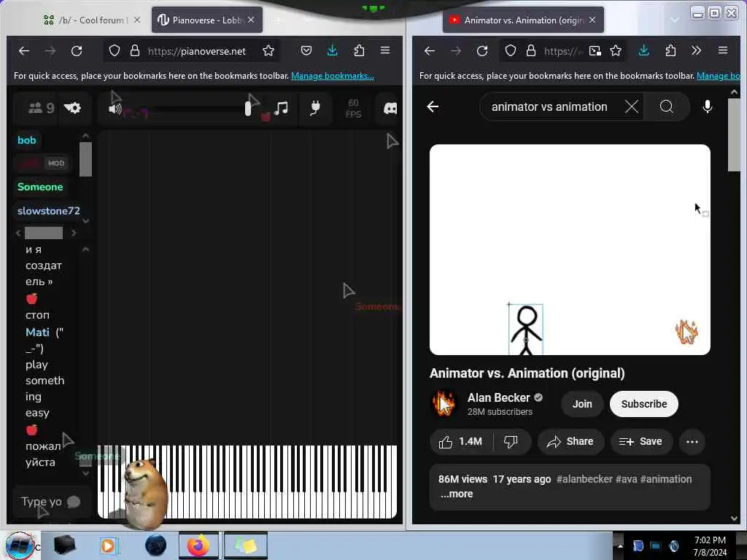Share the Animator vs. Animation video
The height and width of the screenshot is (560, 747).
[570, 442]
